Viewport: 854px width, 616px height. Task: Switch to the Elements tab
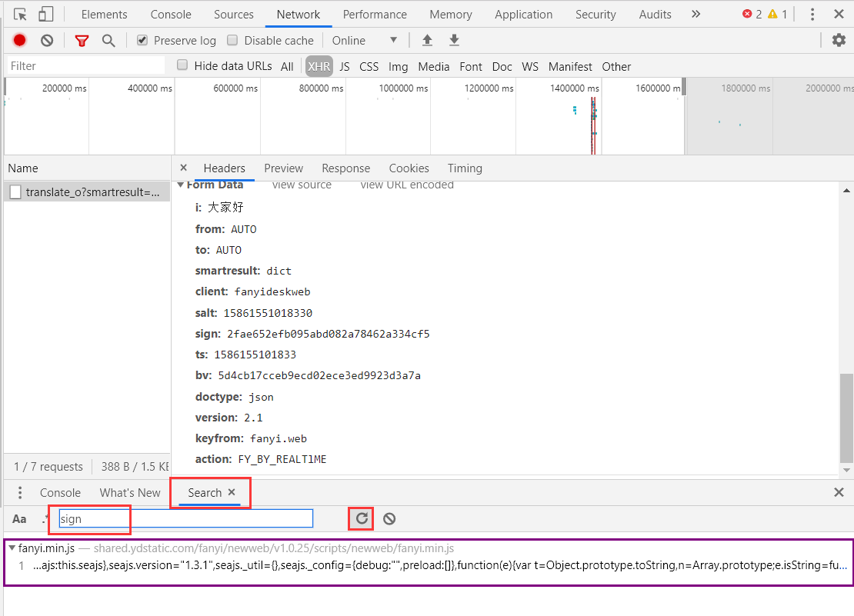104,15
